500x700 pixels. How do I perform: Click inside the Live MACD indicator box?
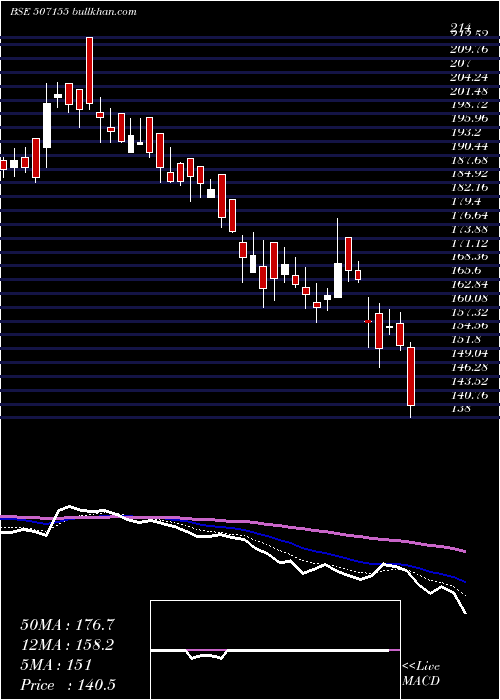[275, 650]
